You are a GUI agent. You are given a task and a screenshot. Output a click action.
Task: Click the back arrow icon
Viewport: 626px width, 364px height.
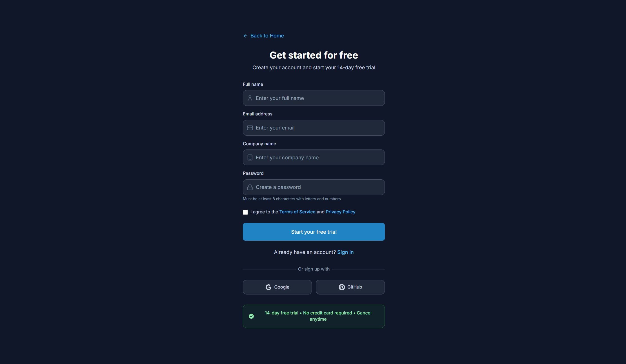(x=245, y=36)
